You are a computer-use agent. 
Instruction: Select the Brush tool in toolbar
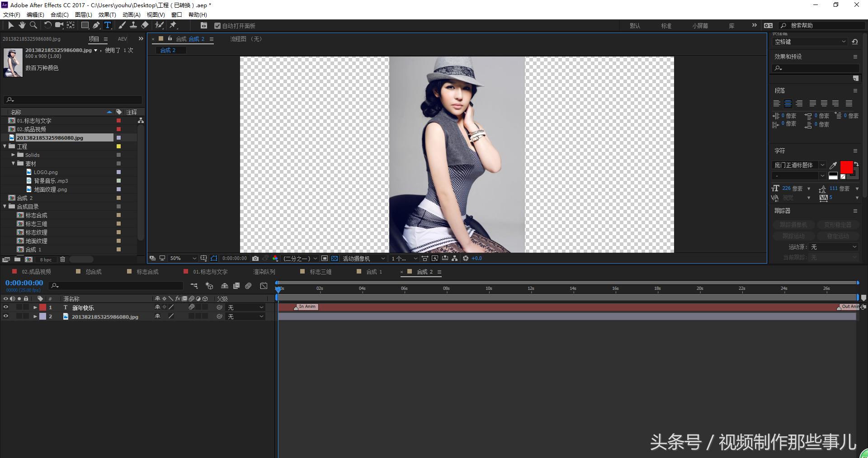(x=122, y=25)
